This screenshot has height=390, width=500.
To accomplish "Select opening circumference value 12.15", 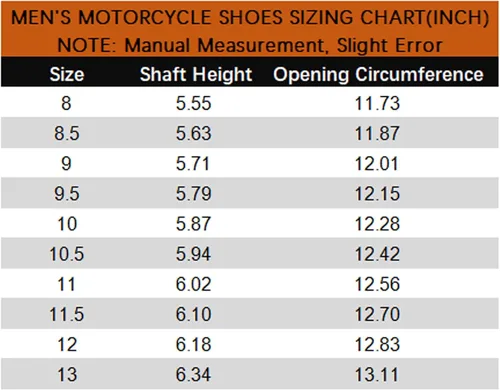I will point(377,194).
